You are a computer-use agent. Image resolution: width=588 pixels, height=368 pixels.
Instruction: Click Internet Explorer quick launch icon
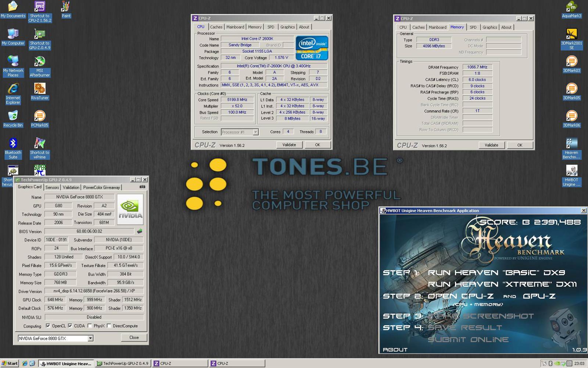(25, 363)
